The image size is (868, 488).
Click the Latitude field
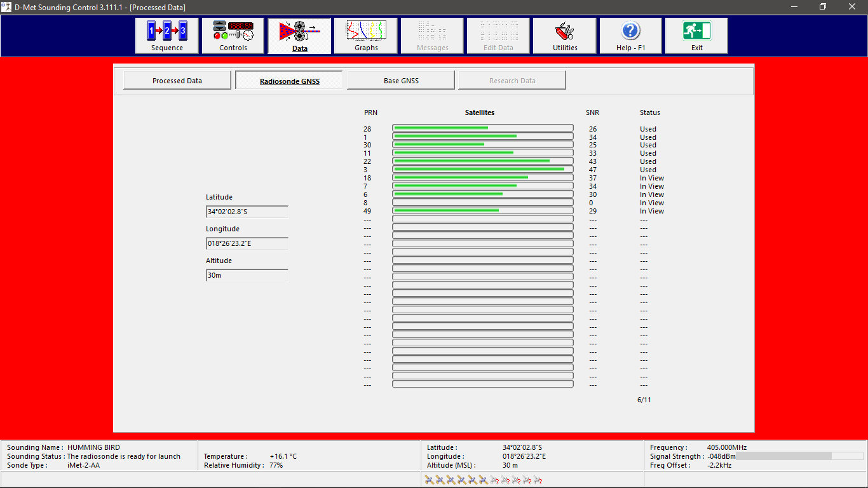click(247, 212)
